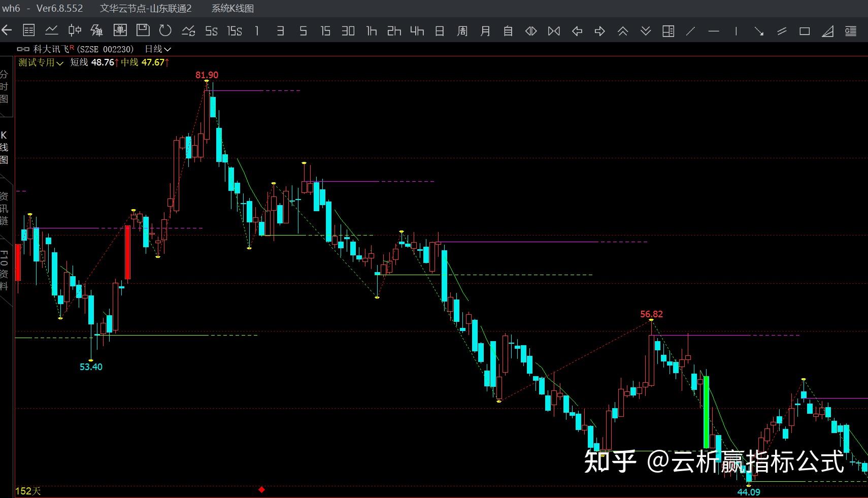Move chart right with hollow right arrow

600,31
